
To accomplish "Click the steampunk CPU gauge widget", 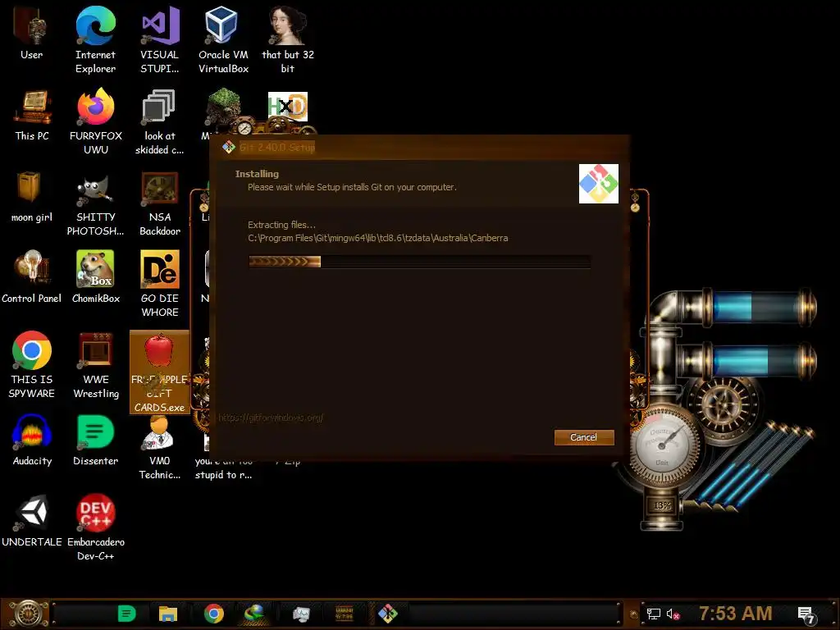I will (x=663, y=445).
